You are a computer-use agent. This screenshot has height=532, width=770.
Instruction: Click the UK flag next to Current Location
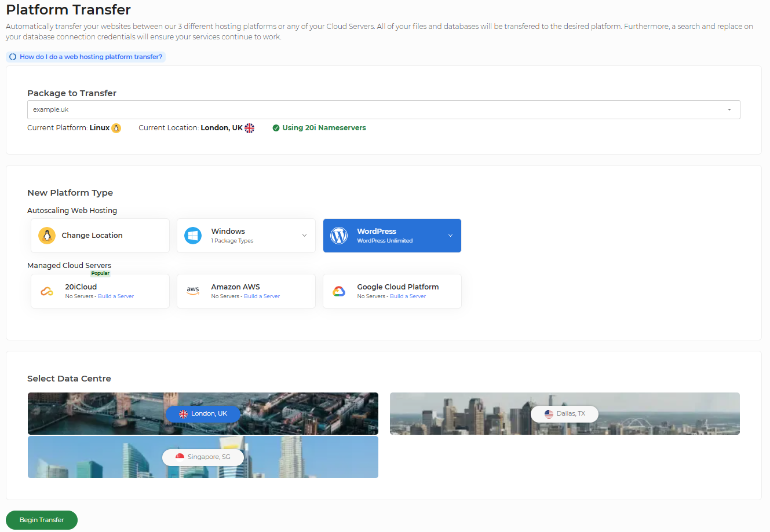point(250,128)
